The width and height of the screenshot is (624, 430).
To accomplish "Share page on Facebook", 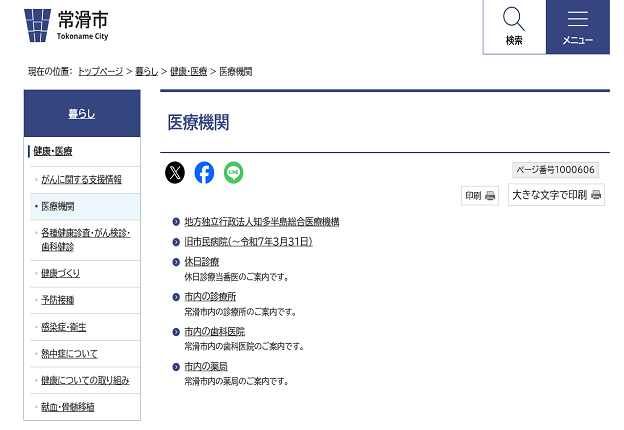I will (204, 173).
